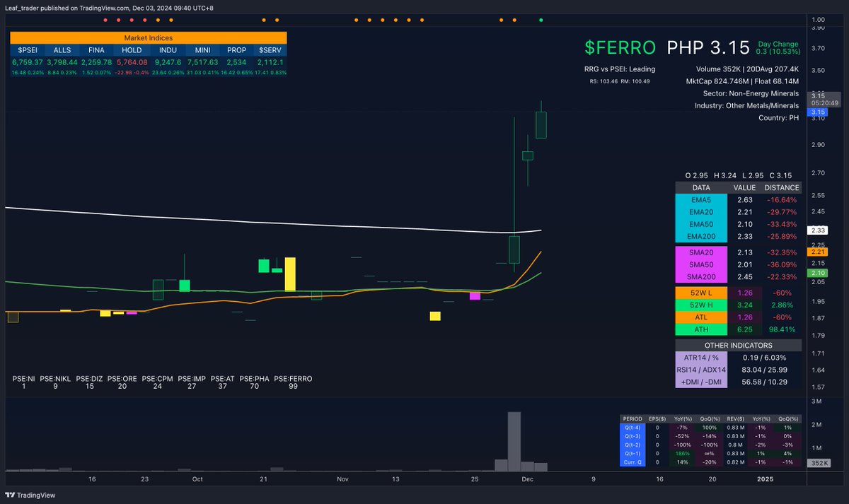
Task: Click the Country: PH text
Action: coord(778,117)
